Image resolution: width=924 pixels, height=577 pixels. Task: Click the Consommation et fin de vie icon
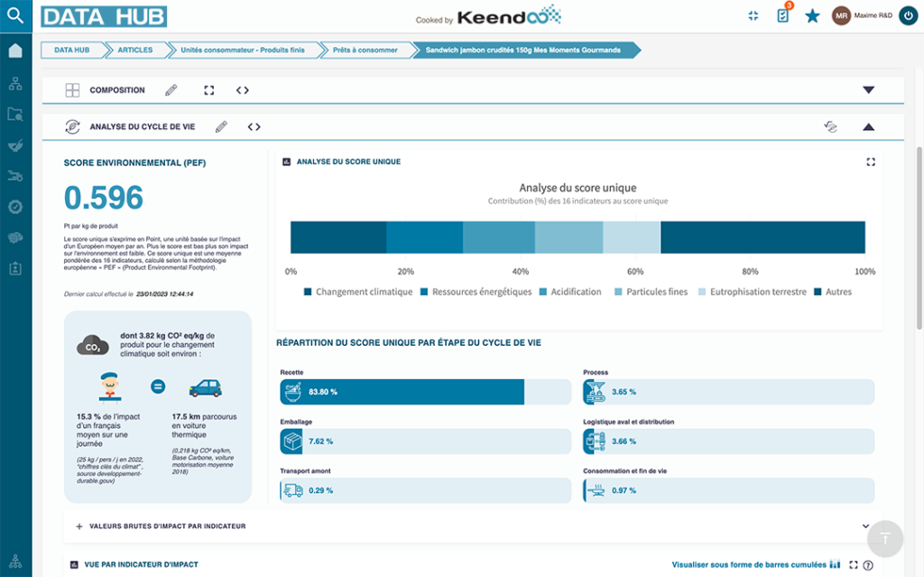click(596, 490)
